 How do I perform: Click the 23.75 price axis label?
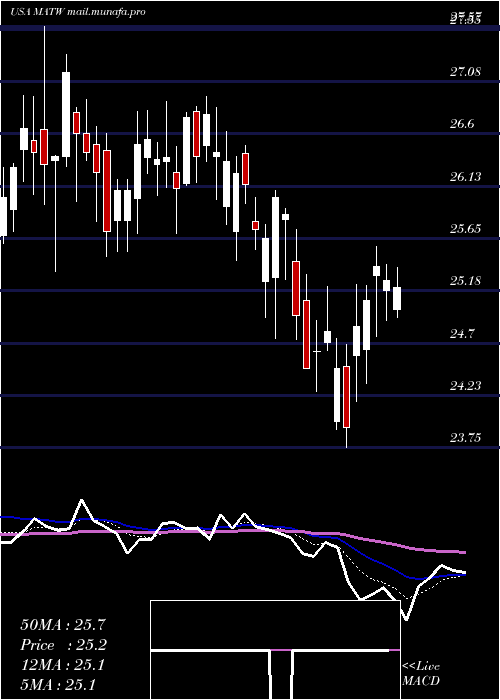click(x=465, y=438)
